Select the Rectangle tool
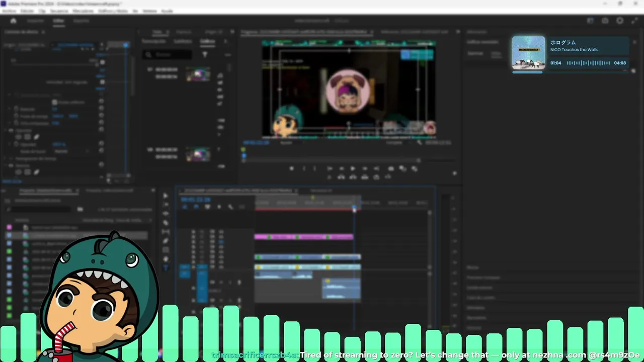This screenshot has height=362, width=644. tap(166, 250)
